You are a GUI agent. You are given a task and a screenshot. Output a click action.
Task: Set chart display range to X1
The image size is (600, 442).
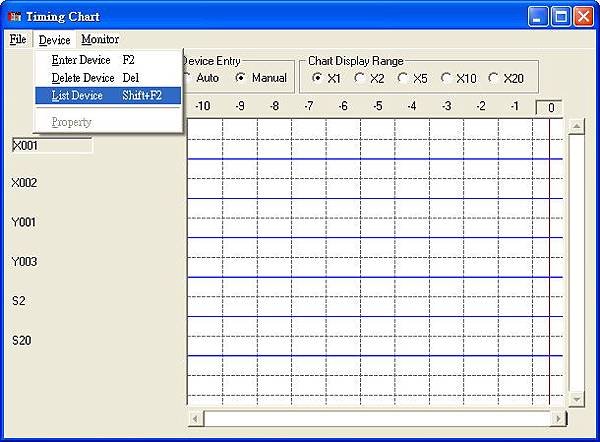[x=326, y=78]
